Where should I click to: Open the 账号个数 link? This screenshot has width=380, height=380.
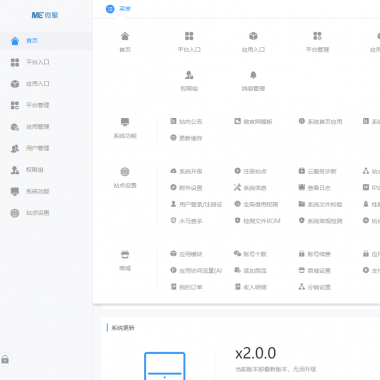(x=250, y=254)
